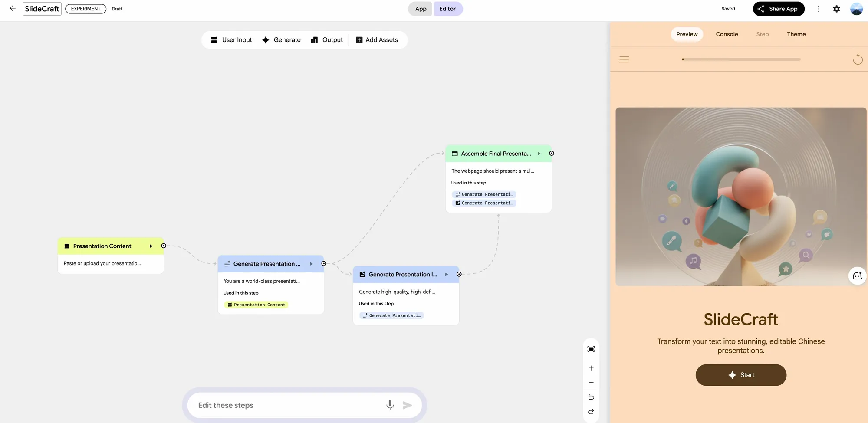The width and height of the screenshot is (868, 423).
Task: Click the Start button in preview
Action: 741,375
